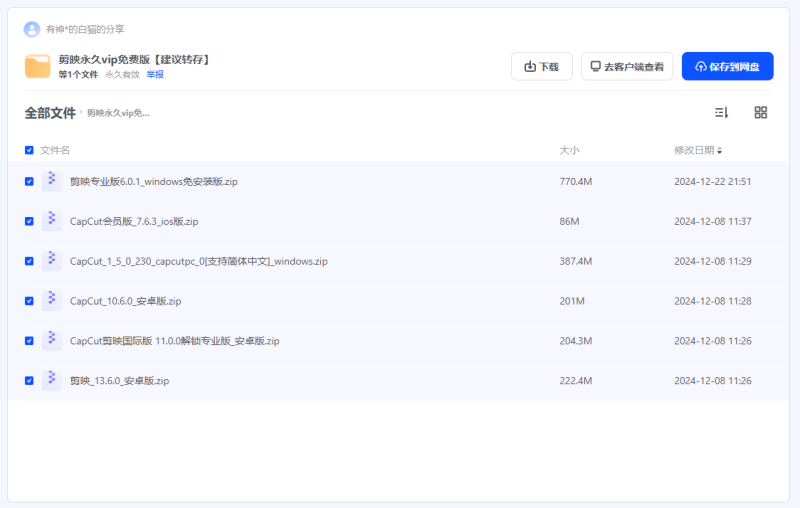Toggle the select-all 文件名 checkbox

click(29, 150)
